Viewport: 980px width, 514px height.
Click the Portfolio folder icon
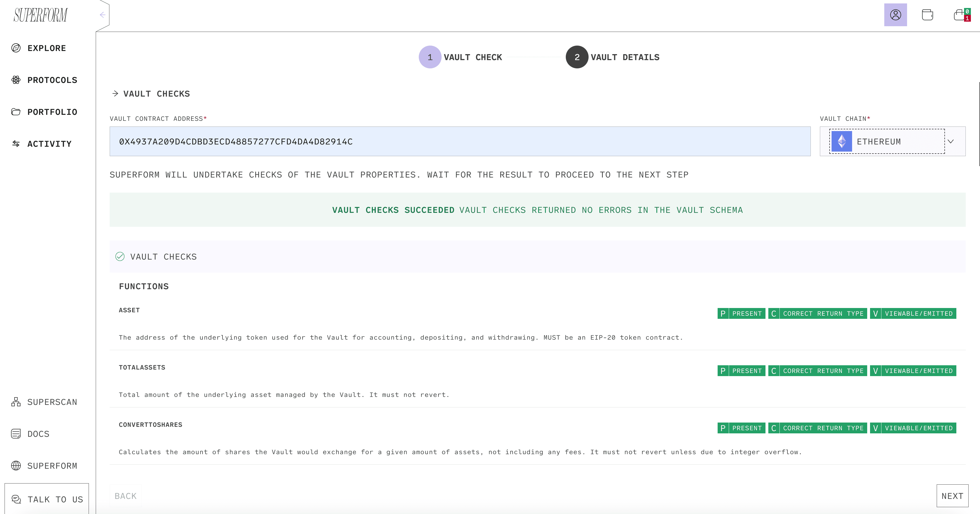16,112
